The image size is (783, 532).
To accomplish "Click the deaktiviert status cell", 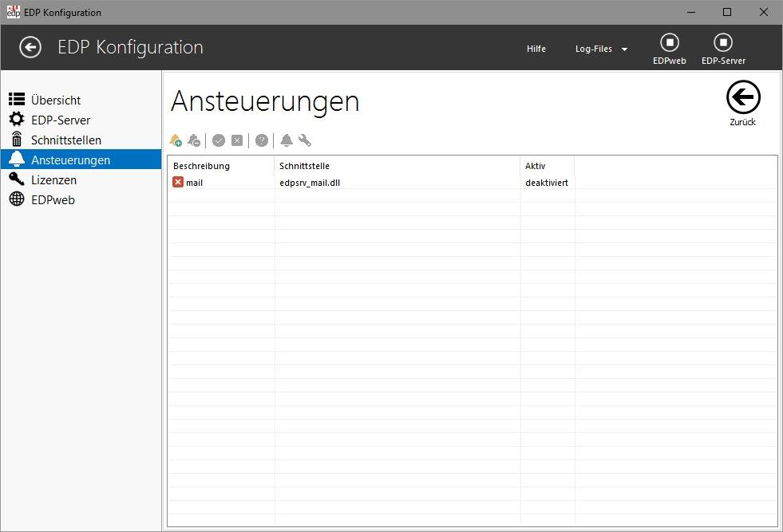I will tap(547, 183).
